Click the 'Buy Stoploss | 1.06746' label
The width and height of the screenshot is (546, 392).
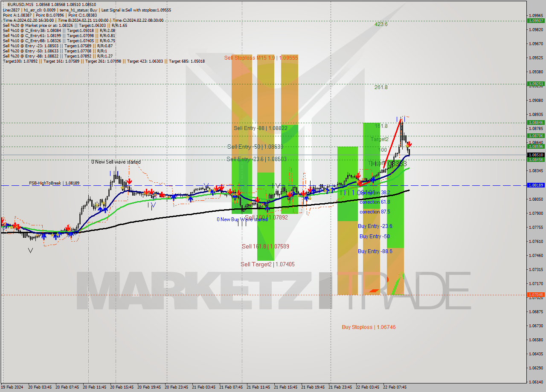[x=369, y=327]
